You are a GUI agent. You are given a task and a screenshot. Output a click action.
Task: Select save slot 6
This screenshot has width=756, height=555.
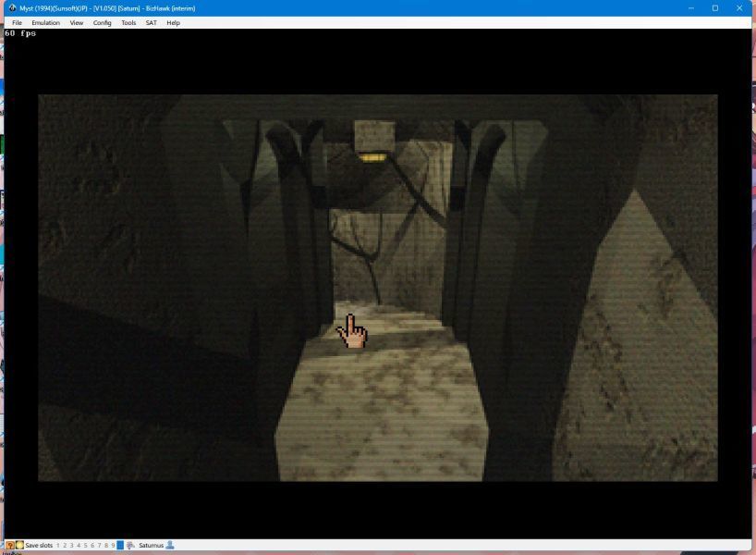click(92, 546)
